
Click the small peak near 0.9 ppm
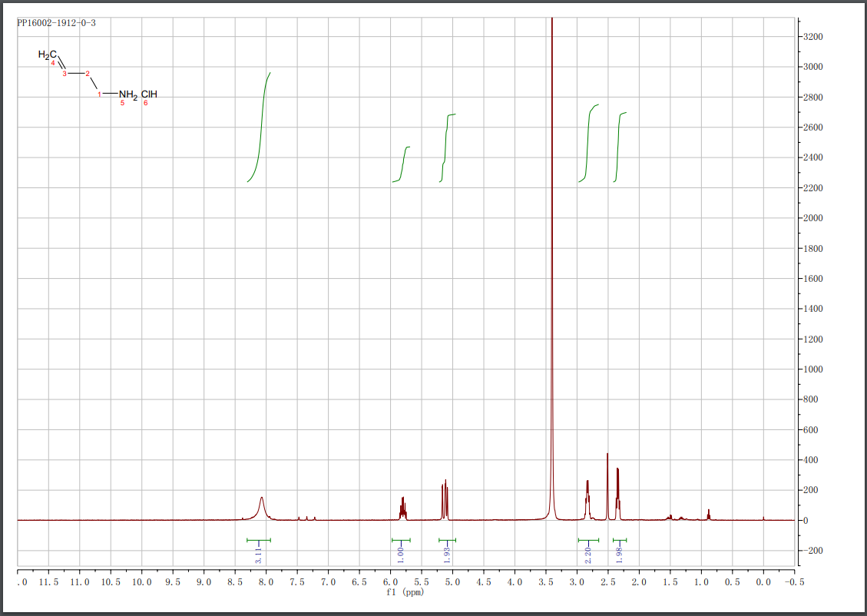(x=708, y=513)
